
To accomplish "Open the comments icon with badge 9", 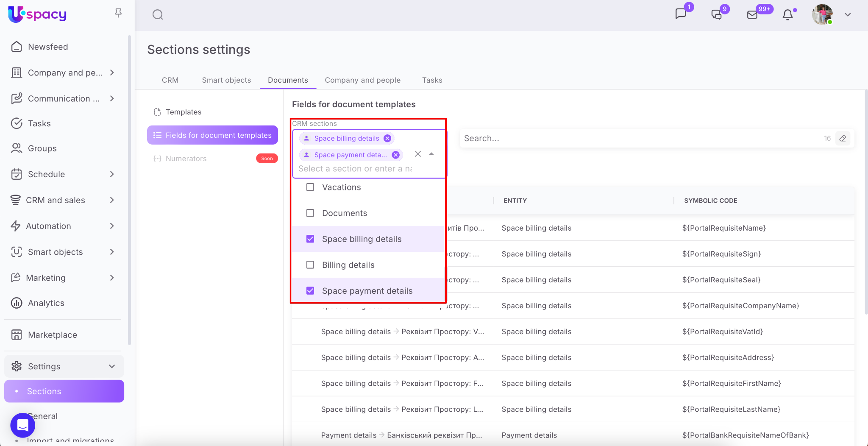I will [716, 15].
